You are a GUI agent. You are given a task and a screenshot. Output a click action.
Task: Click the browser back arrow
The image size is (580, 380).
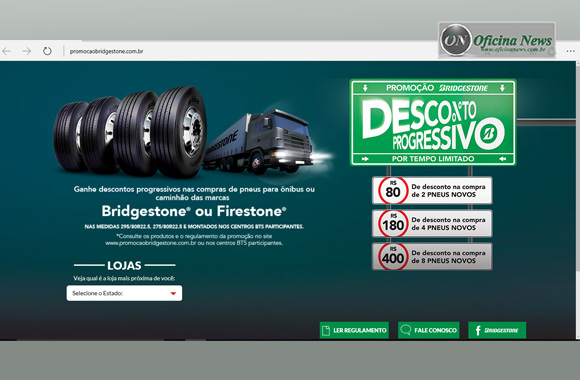pos(6,51)
